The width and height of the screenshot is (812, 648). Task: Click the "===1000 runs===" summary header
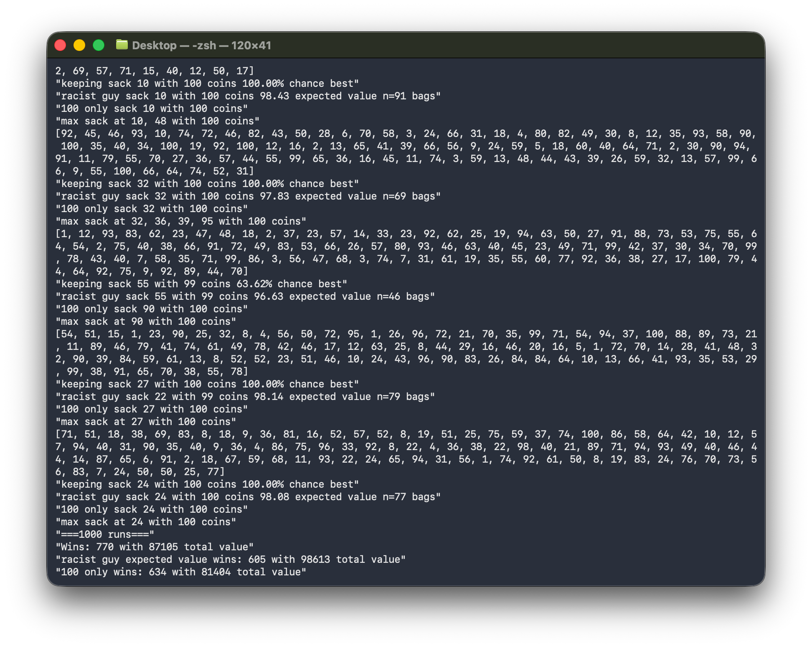point(105,534)
